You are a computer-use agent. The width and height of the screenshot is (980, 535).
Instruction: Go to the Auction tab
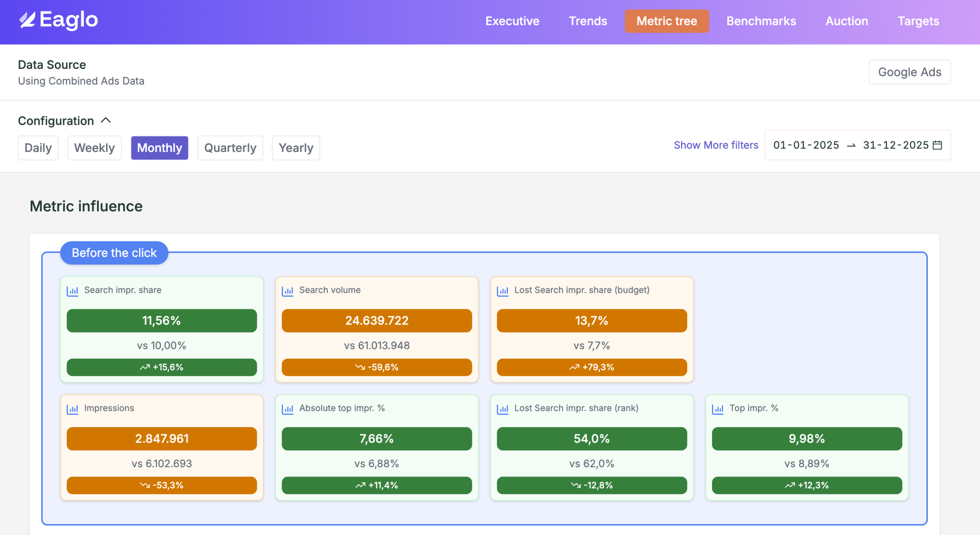846,21
